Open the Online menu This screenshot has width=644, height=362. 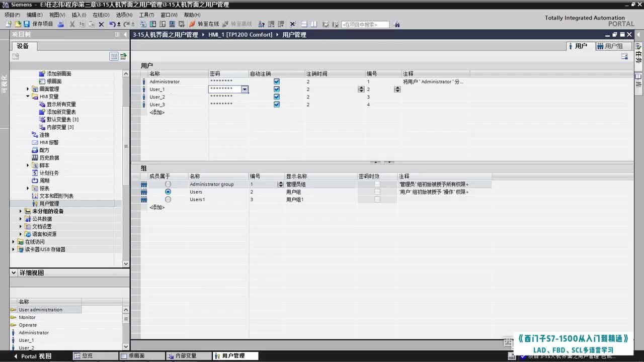(101, 15)
